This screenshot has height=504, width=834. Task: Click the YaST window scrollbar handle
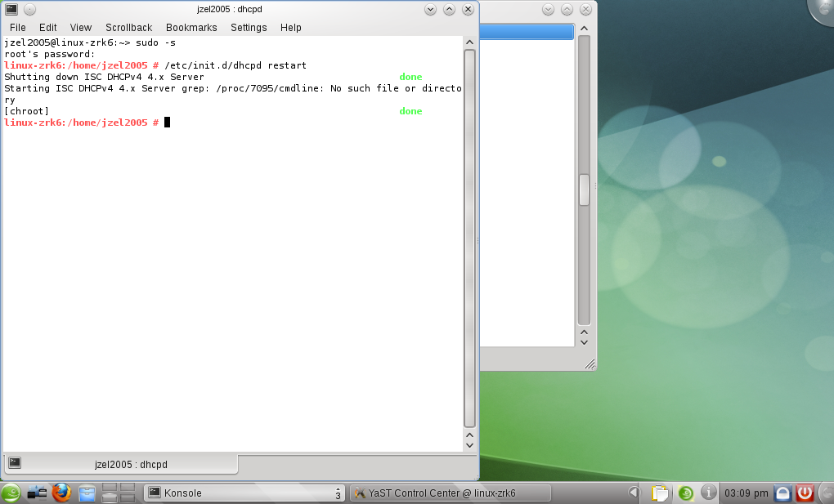(x=584, y=190)
